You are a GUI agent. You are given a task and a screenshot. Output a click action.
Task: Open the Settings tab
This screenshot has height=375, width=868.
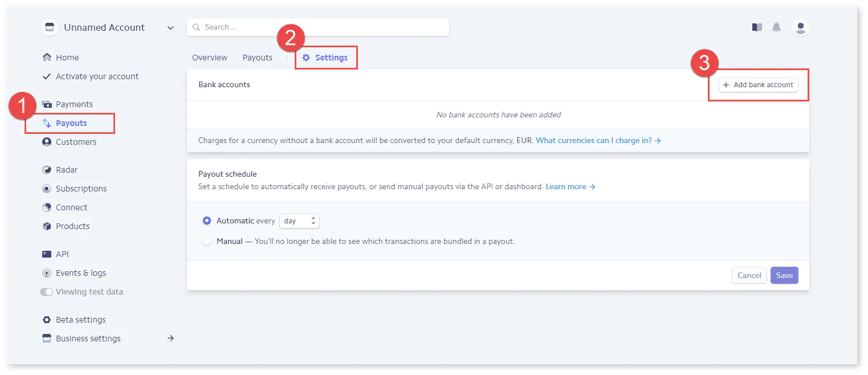[325, 58]
